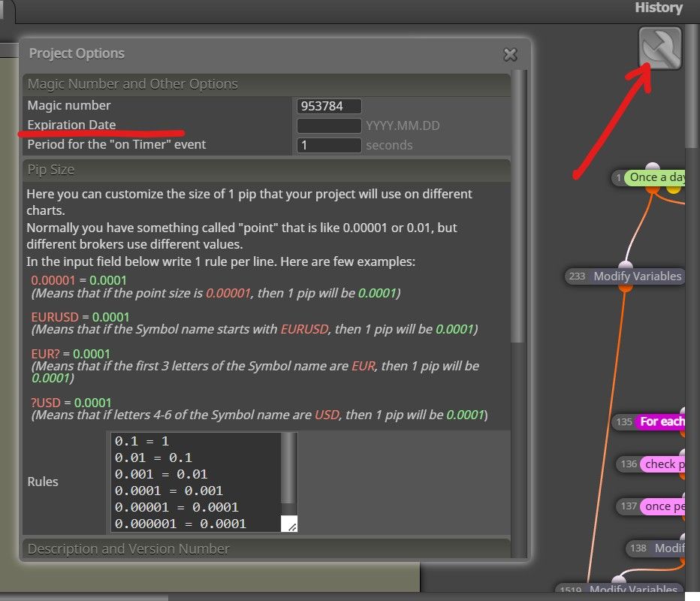This screenshot has height=601, width=700.
Task: Click the output connector below block 233
Action: pos(625,288)
